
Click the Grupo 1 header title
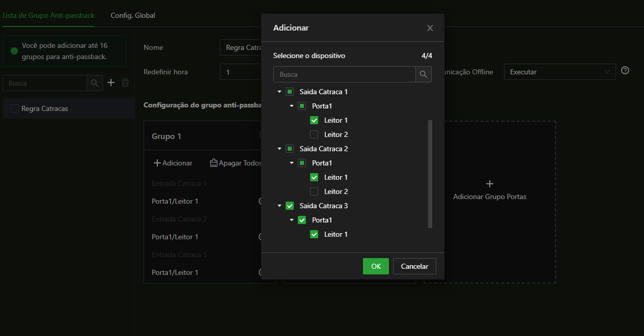coord(166,136)
